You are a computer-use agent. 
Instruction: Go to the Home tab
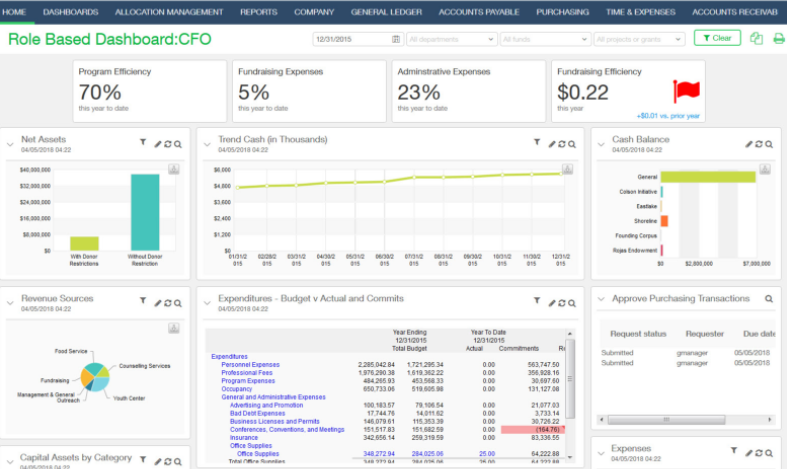click(x=14, y=12)
